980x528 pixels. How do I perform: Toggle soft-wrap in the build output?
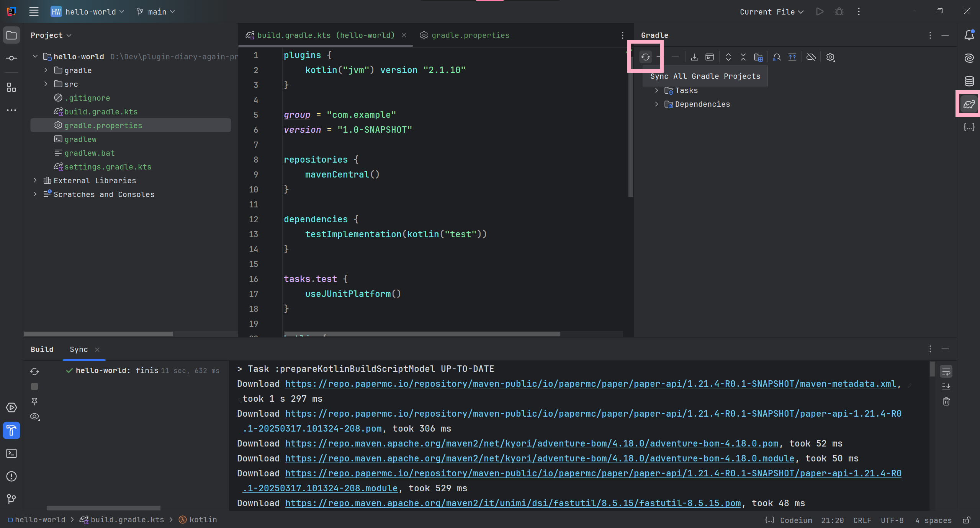click(946, 370)
